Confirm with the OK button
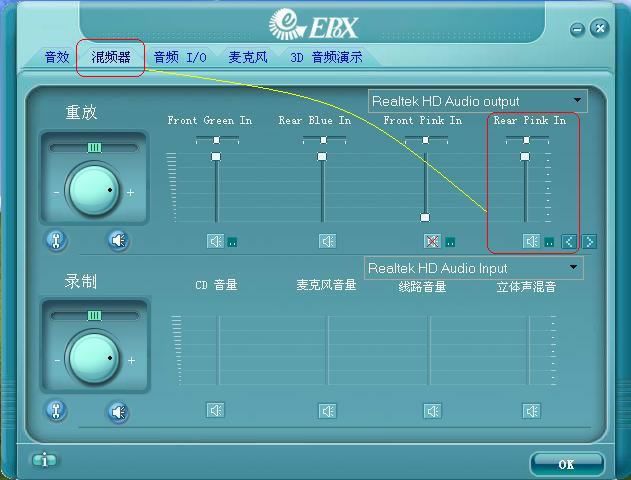Image resolution: width=631 pixels, height=480 pixels. [567, 465]
